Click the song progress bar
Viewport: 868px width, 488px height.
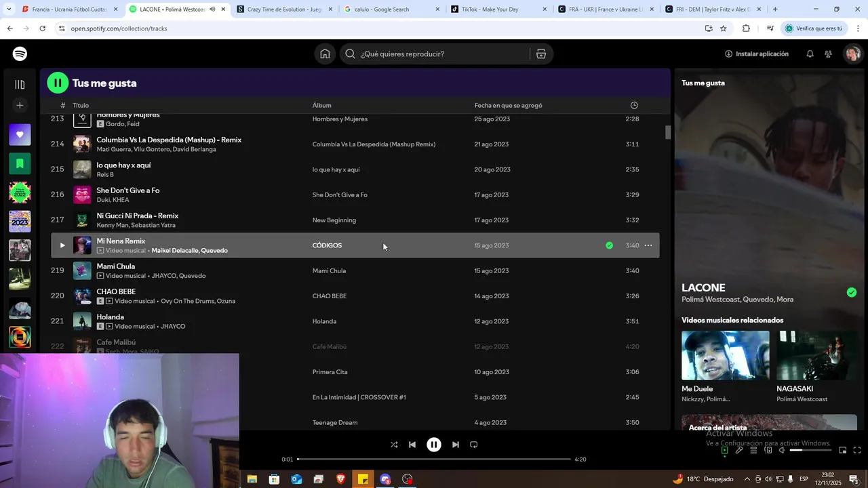tap(434, 460)
